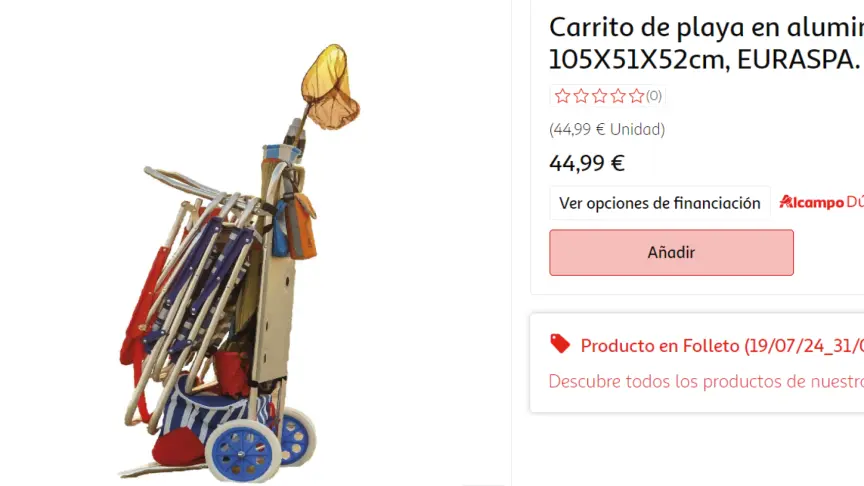Click the second rating star
864x486 pixels.
pos(581,96)
